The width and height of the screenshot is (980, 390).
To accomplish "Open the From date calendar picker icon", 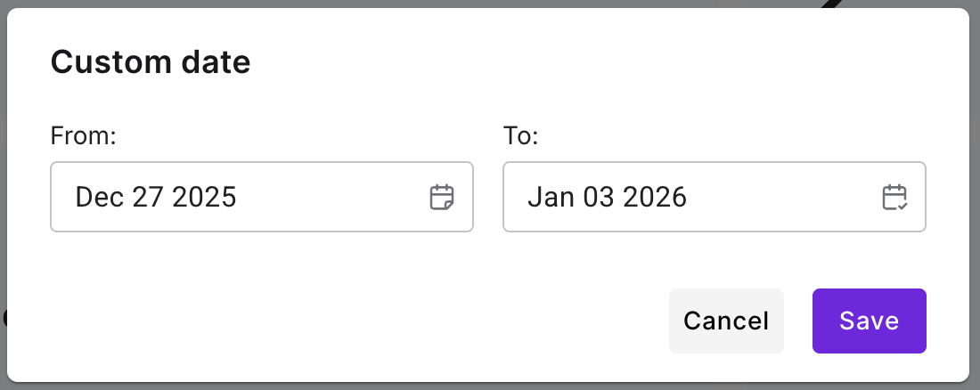I will click(442, 197).
